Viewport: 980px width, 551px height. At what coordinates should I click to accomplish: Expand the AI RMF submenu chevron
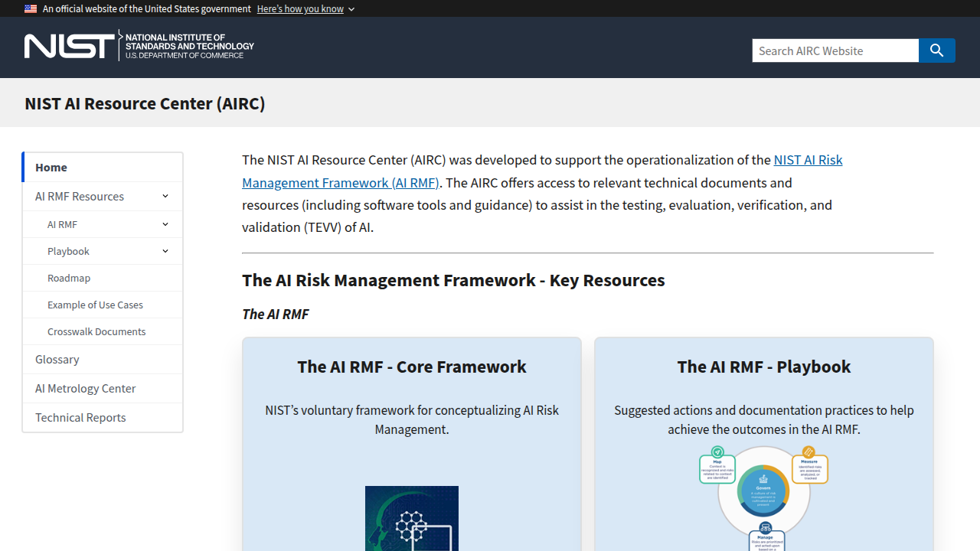click(x=165, y=224)
